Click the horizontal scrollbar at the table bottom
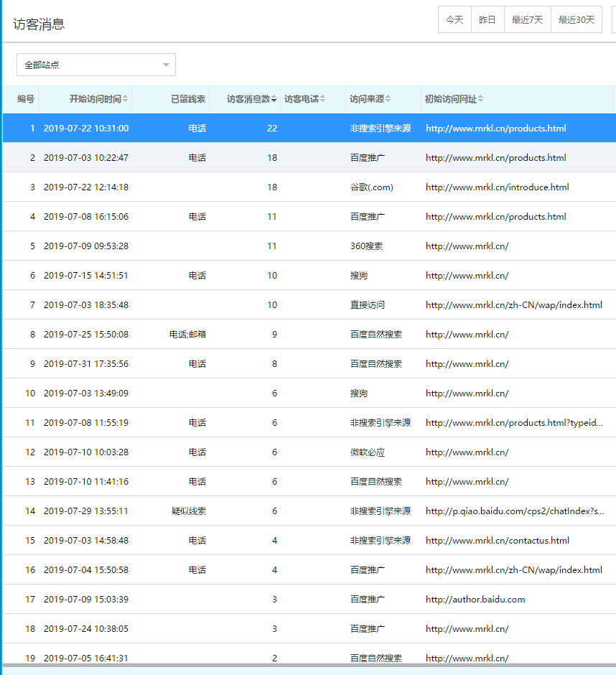 309,665
